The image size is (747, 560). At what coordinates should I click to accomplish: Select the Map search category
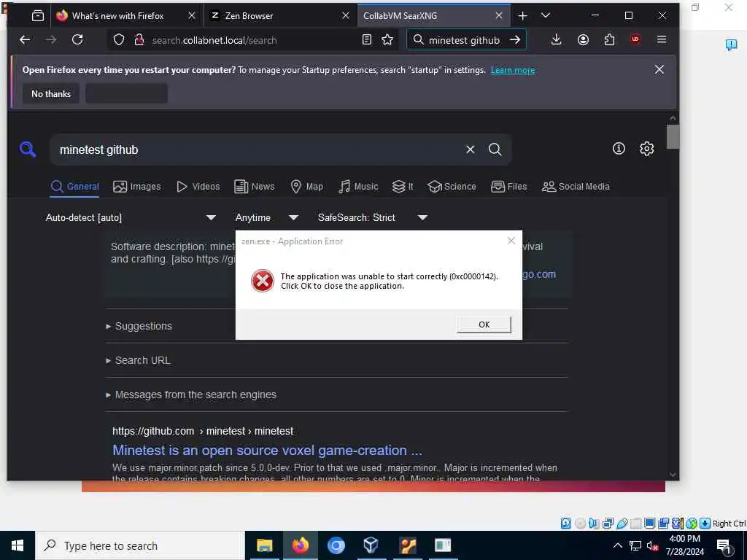pyautogui.click(x=307, y=187)
